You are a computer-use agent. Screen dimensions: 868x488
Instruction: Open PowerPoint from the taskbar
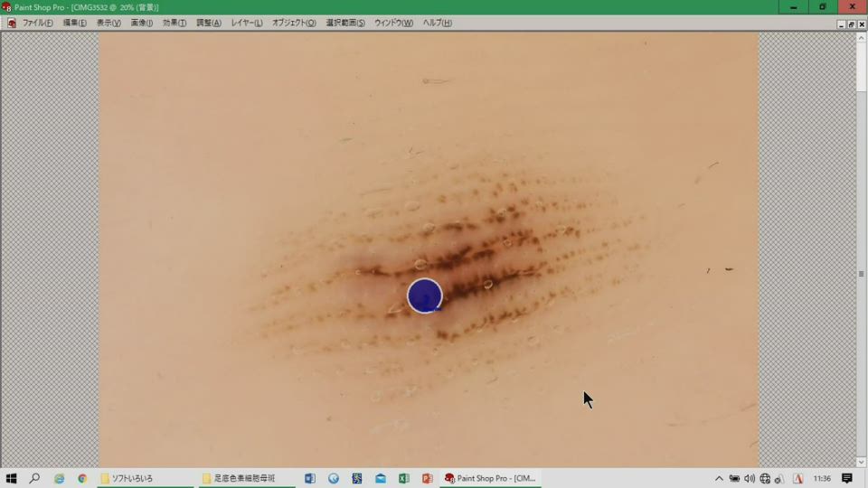(427, 478)
